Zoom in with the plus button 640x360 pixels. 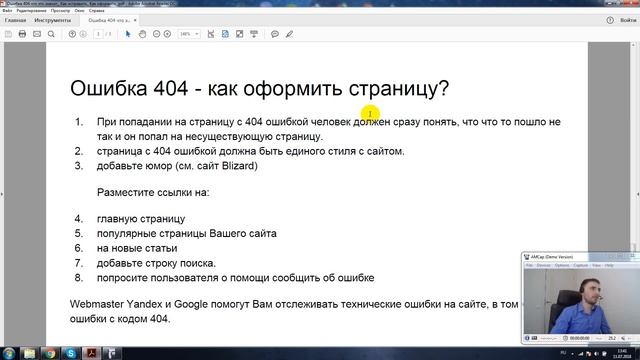167,34
